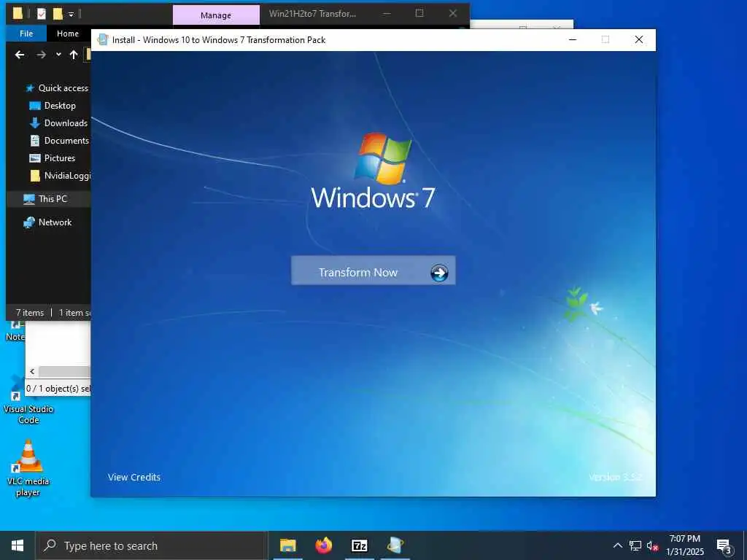Open the Action Center notifications icon
This screenshot has height=560, width=747.
tap(724, 546)
